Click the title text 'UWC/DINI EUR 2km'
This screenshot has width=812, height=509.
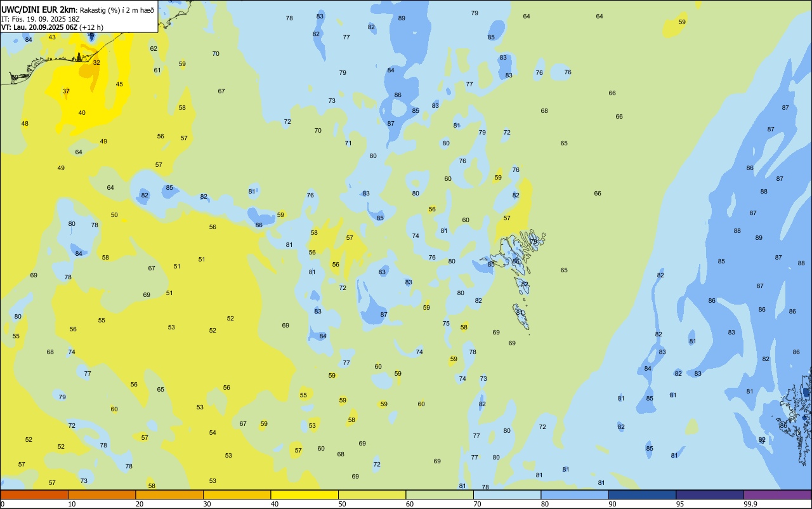click(39, 9)
